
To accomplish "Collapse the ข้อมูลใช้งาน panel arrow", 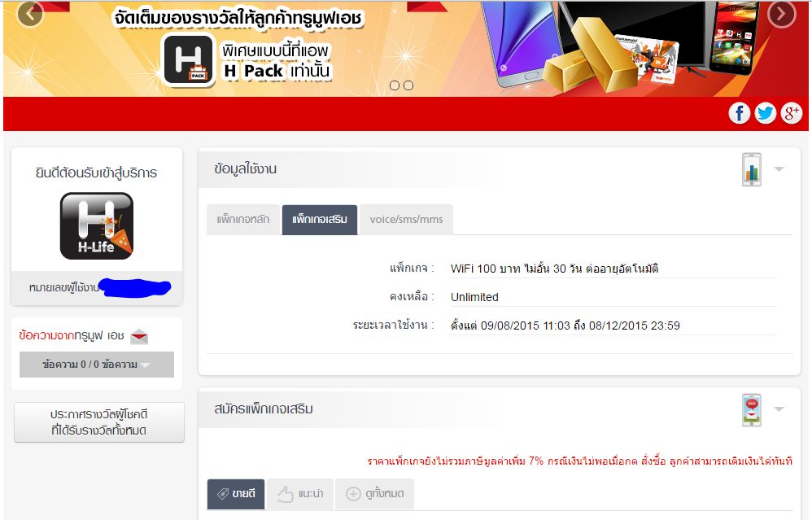I will tap(779, 168).
